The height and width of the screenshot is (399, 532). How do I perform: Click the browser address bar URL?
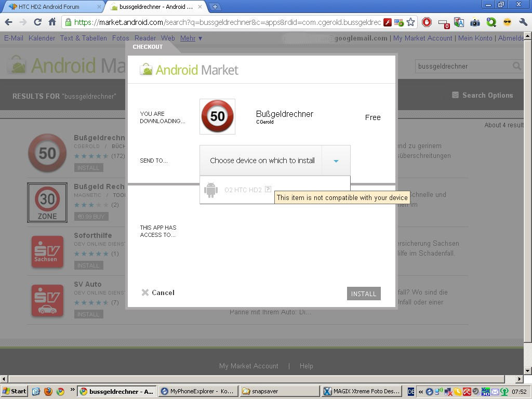tap(228, 22)
